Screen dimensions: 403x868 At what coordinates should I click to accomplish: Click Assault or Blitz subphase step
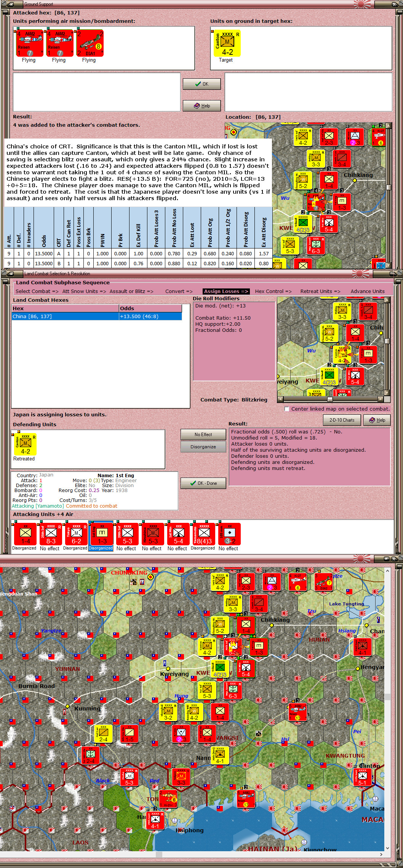tap(131, 291)
